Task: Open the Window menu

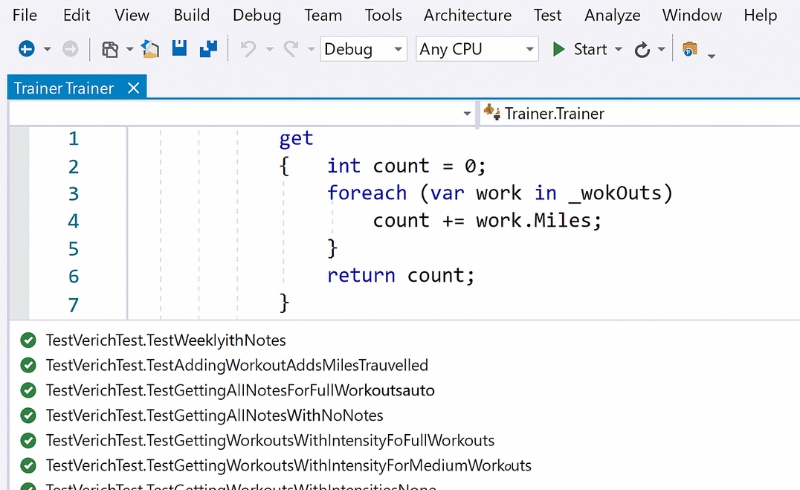Action: [x=692, y=15]
